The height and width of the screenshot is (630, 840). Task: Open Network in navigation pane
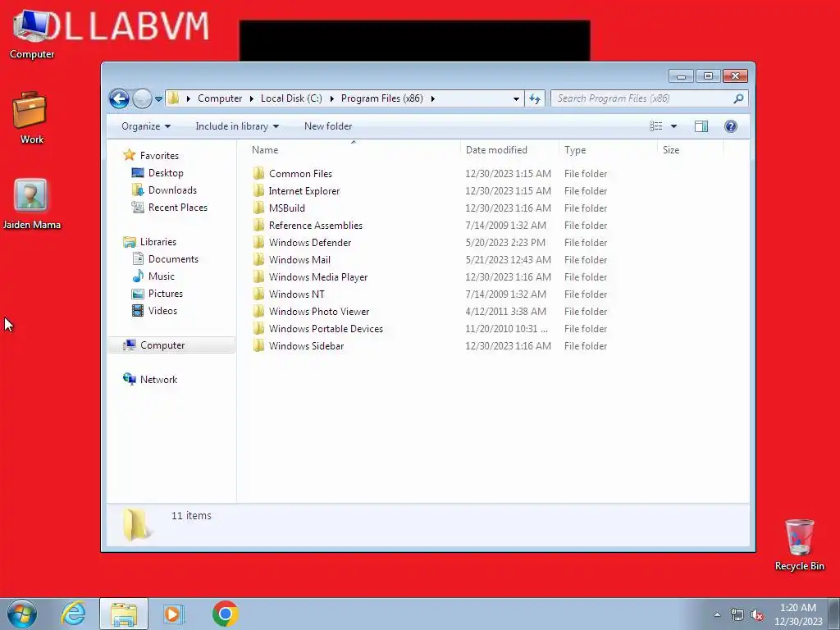point(158,379)
